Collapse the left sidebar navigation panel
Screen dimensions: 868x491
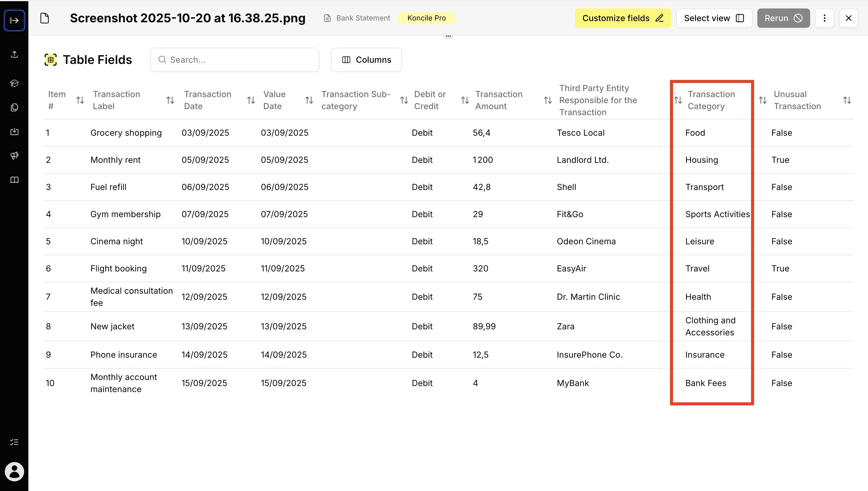[14, 20]
